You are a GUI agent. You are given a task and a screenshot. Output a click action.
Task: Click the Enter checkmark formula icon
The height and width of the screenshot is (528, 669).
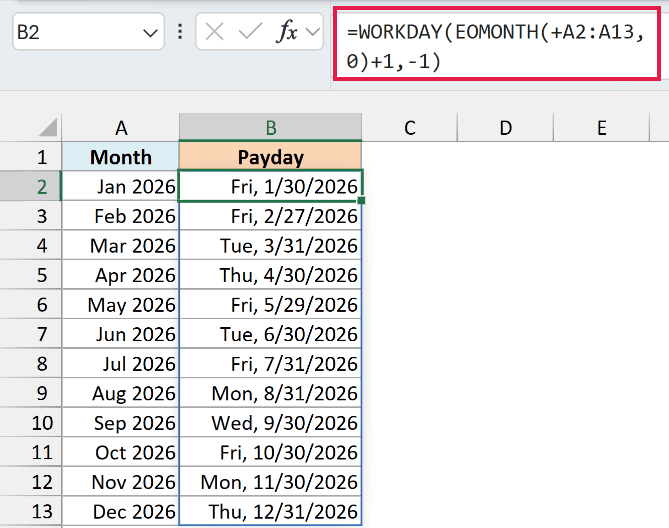click(250, 32)
